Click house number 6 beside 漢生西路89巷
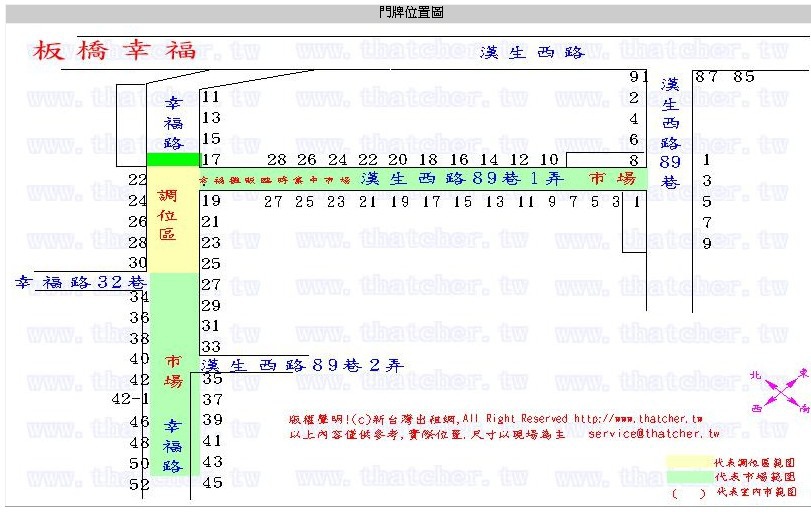The width and height of the screenshot is (811, 516). tap(634, 140)
